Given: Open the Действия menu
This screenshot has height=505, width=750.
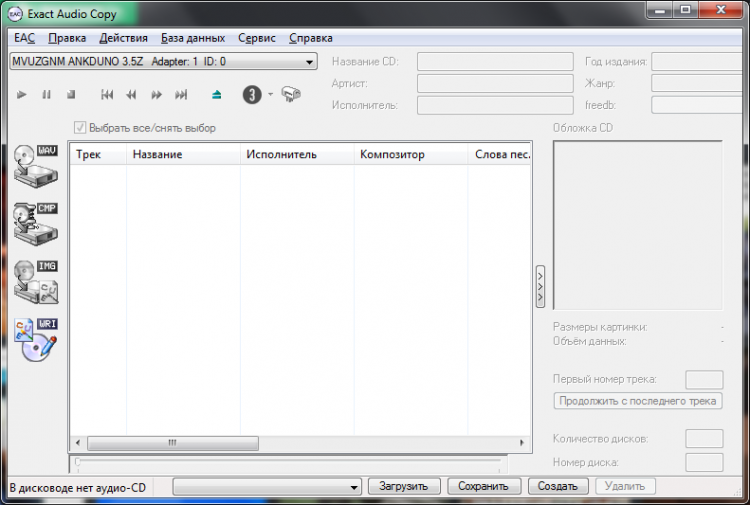Looking at the screenshot, I should point(123,38).
